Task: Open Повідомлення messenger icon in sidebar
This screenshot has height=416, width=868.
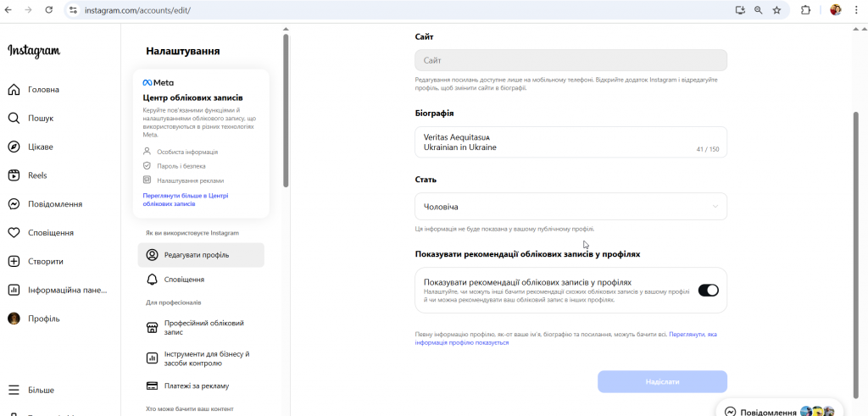Action: [x=14, y=204]
